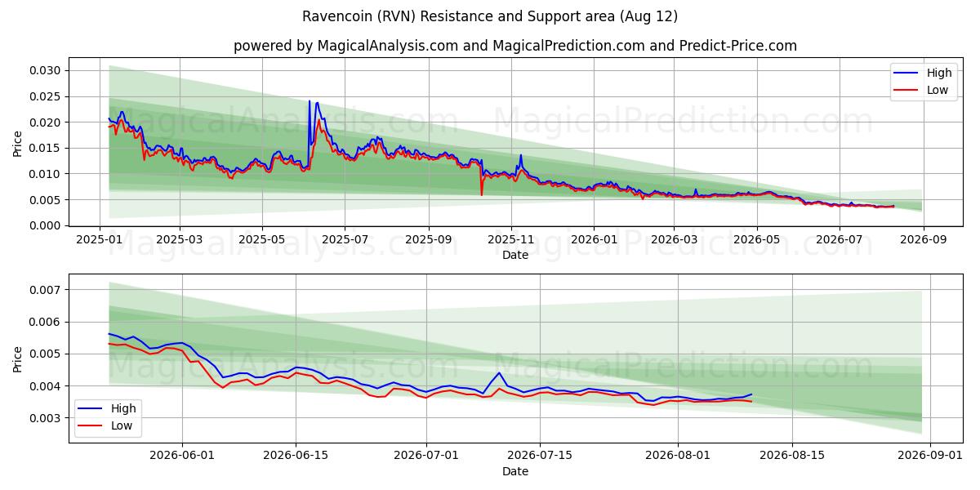The width and height of the screenshot is (980, 490).
Task: Click the '2025-05' x-axis label on the top chart
Action: 261,241
